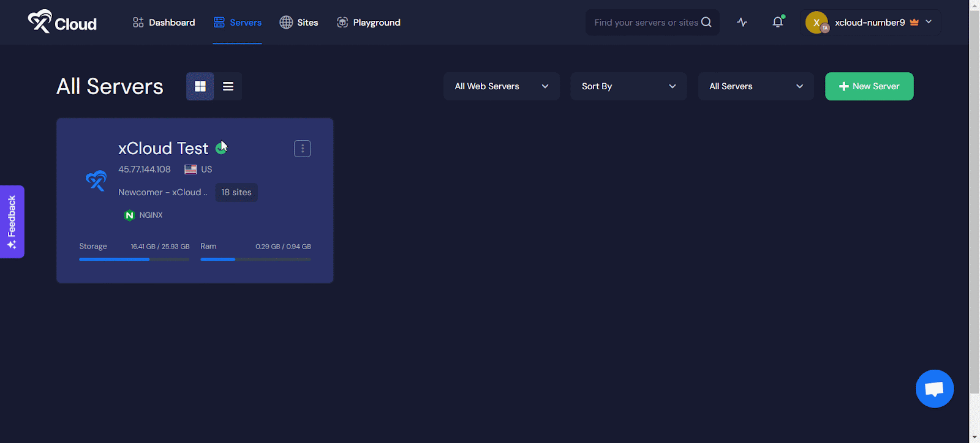Open the Sites tab
This screenshot has width=980, height=443.
[299, 23]
